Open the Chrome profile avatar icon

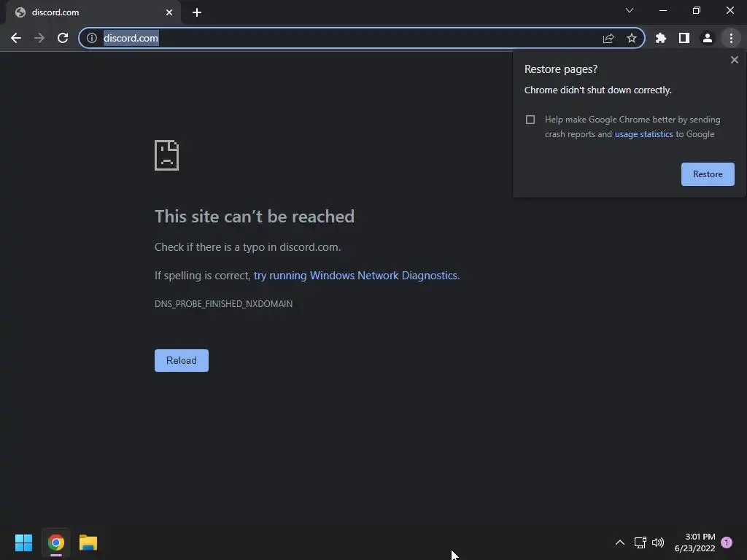[x=708, y=38]
